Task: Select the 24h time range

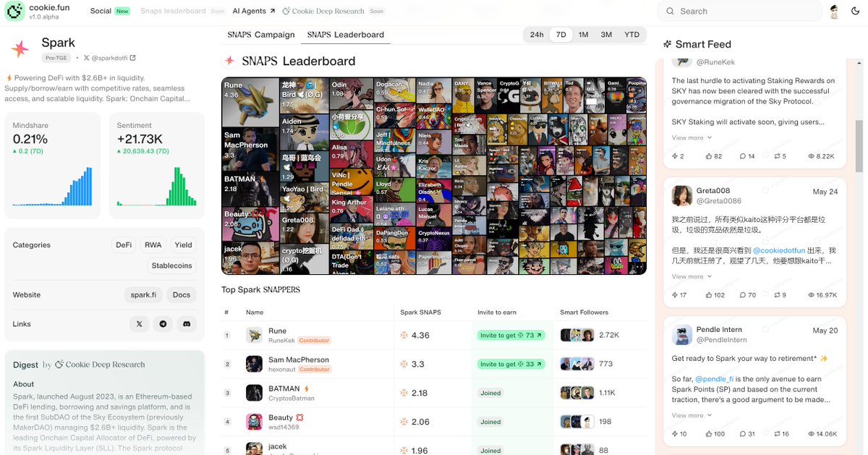Action: pos(537,35)
